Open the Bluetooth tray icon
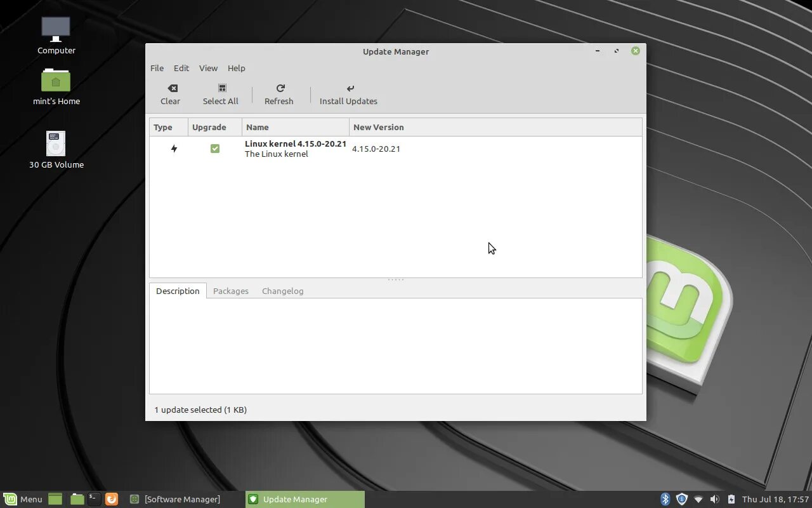The width and height of the screenshot is (812, 508). [x=665, y=499]
